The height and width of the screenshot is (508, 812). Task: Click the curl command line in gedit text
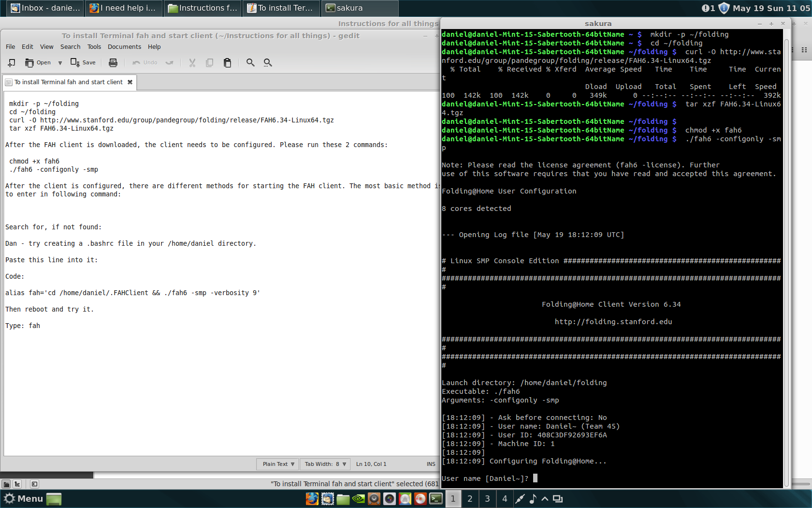pos(172,120)
